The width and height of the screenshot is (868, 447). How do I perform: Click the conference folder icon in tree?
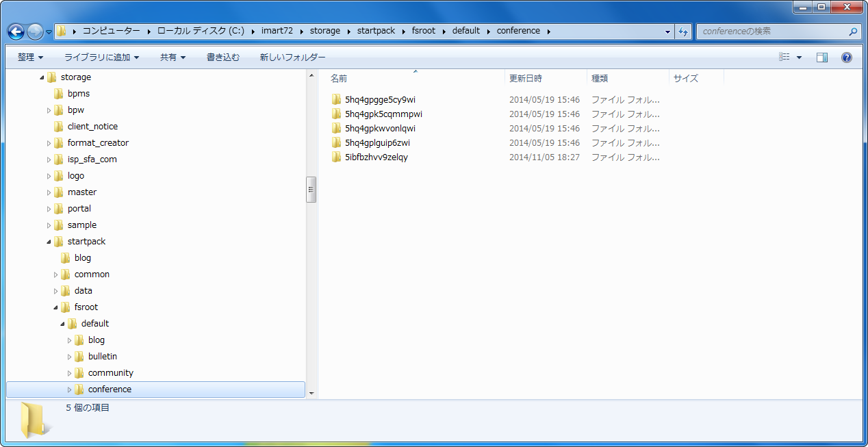tap(79, 389)
